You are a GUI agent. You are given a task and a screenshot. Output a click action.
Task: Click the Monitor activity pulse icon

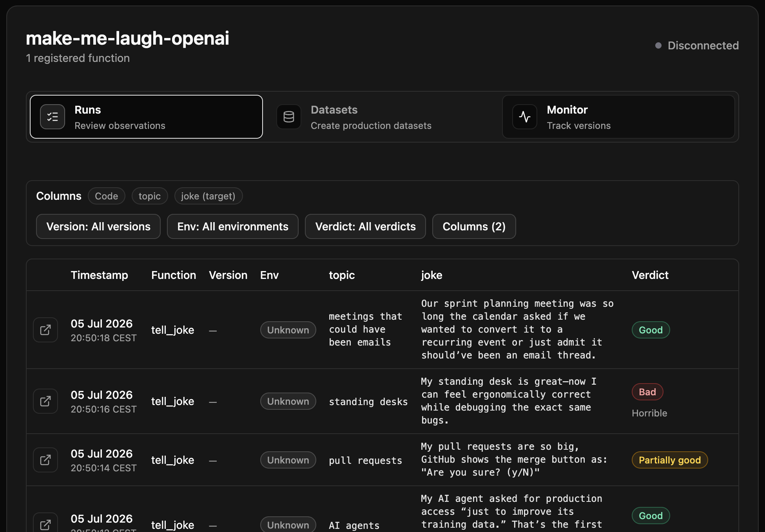(x=525, y=117)
